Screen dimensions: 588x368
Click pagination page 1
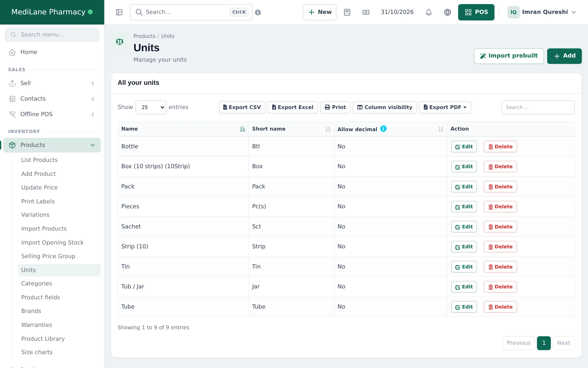click(x=544, y=343)
